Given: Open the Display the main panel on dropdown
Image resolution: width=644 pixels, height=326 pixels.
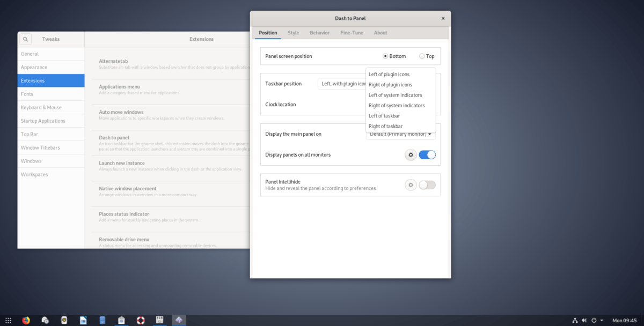Looking at the screenshot, I should click(400, 134).
